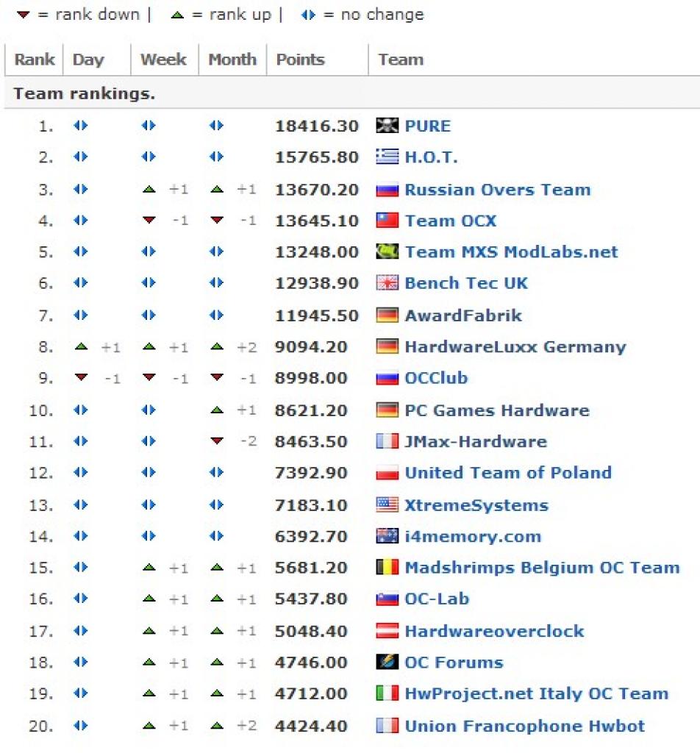Image resolution: width=700 pixels, height=753 pixels.
Task: Click the Slovenian flag beside OC-Lab
Action: [x=387, y=599]
